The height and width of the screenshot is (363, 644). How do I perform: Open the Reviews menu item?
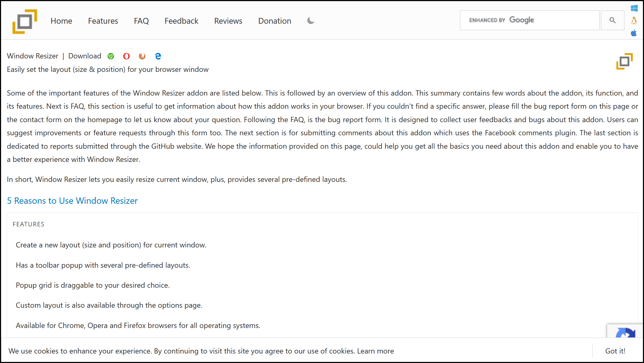(228, 21)
